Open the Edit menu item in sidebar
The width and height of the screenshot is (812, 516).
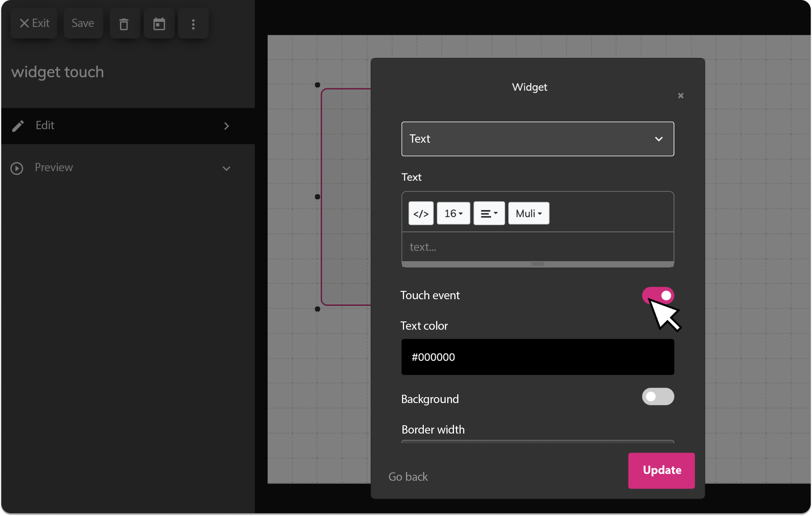point(128,126)
